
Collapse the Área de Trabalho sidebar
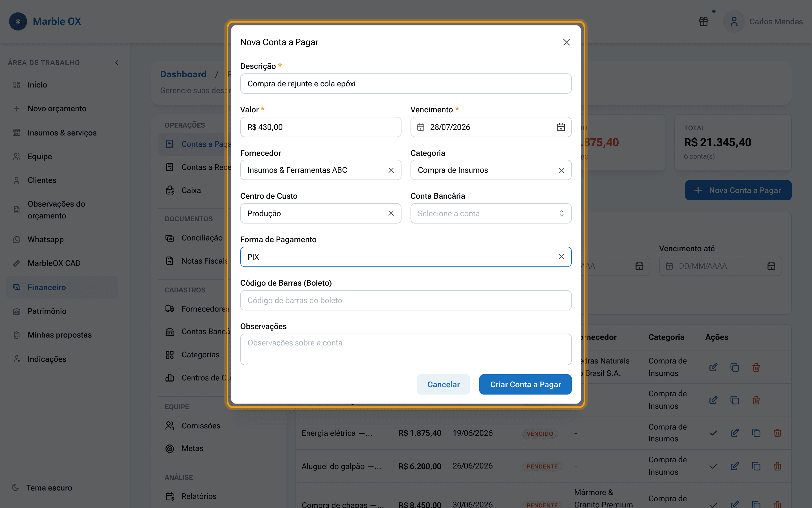coord(117,63)
